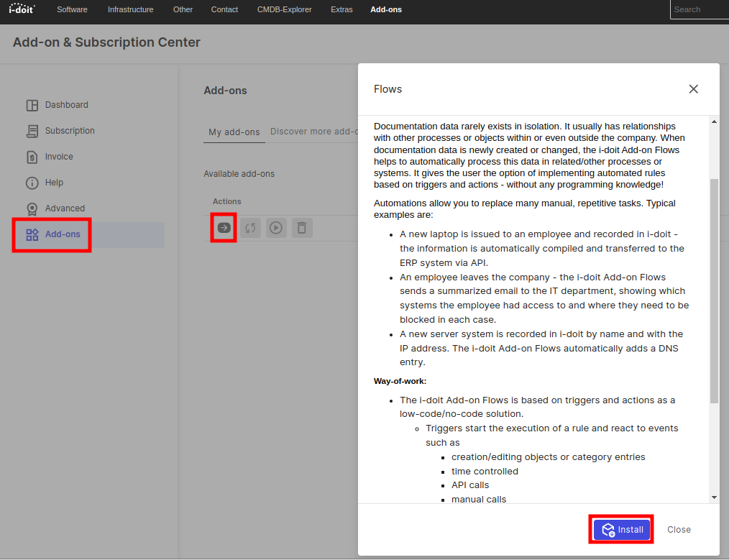Click the i-doit logo
The image size is (729, 560).
[x=22, y=9]
